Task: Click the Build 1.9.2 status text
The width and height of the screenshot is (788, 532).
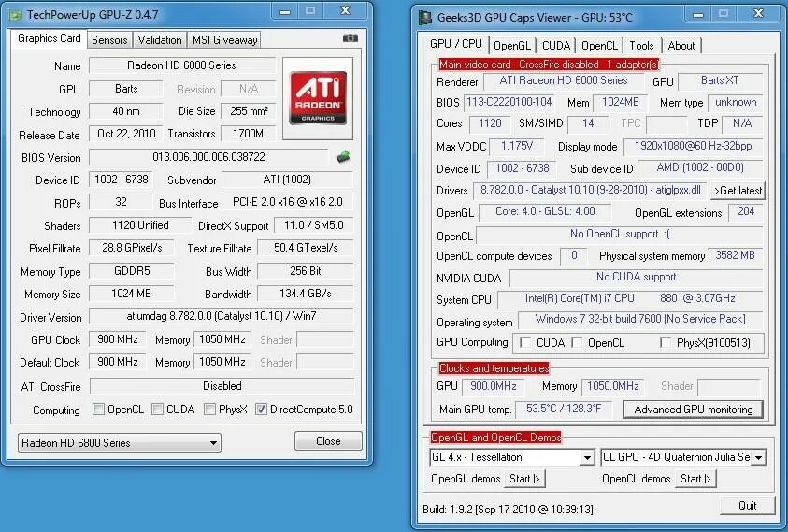Action: point(508,510)
